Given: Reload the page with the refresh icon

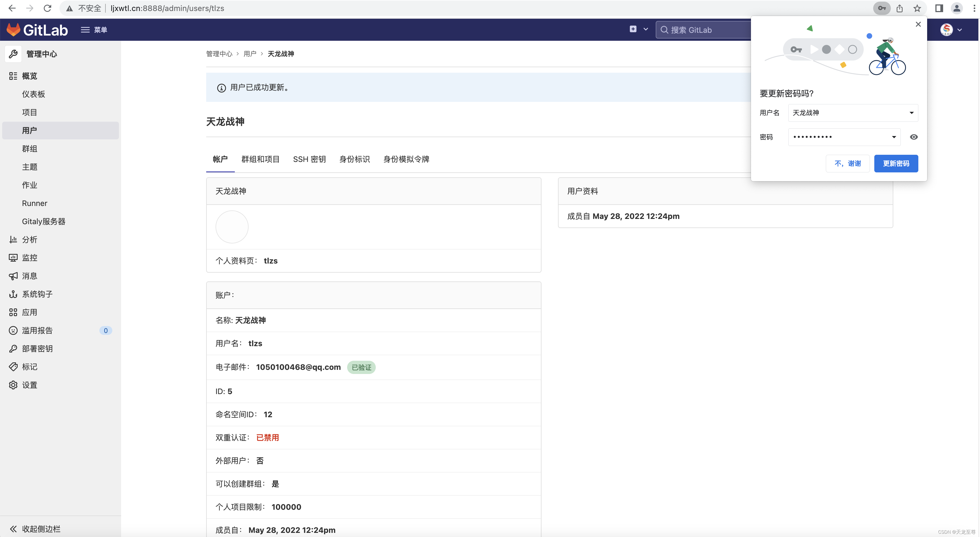Looking at the screenshot, I should click(47, 8).
